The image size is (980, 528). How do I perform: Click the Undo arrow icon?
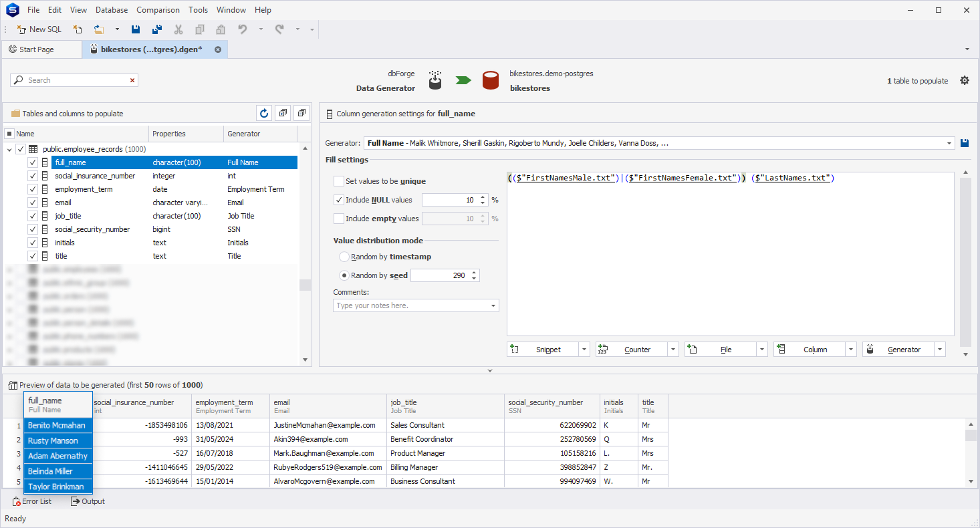click(243, 29)
